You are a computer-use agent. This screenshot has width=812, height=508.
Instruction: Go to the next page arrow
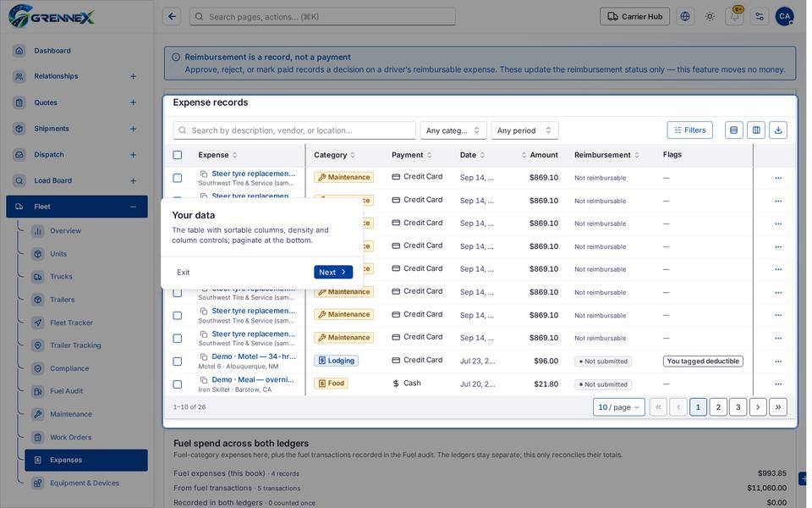pyautogui.click(x=758, y=407)
